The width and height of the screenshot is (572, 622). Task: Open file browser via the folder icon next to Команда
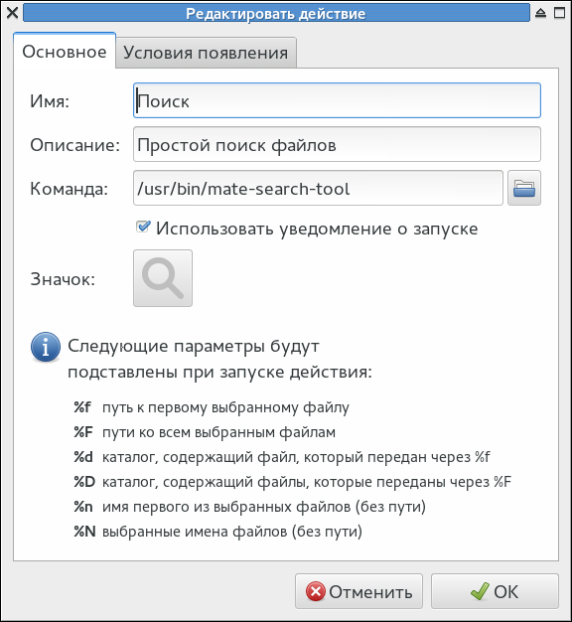(x=524, y=188)
